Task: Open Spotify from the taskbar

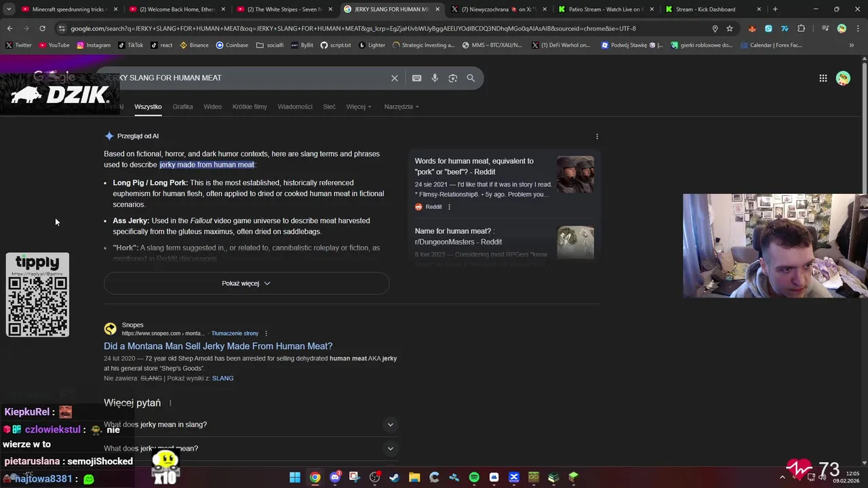Action: [474, 477]
